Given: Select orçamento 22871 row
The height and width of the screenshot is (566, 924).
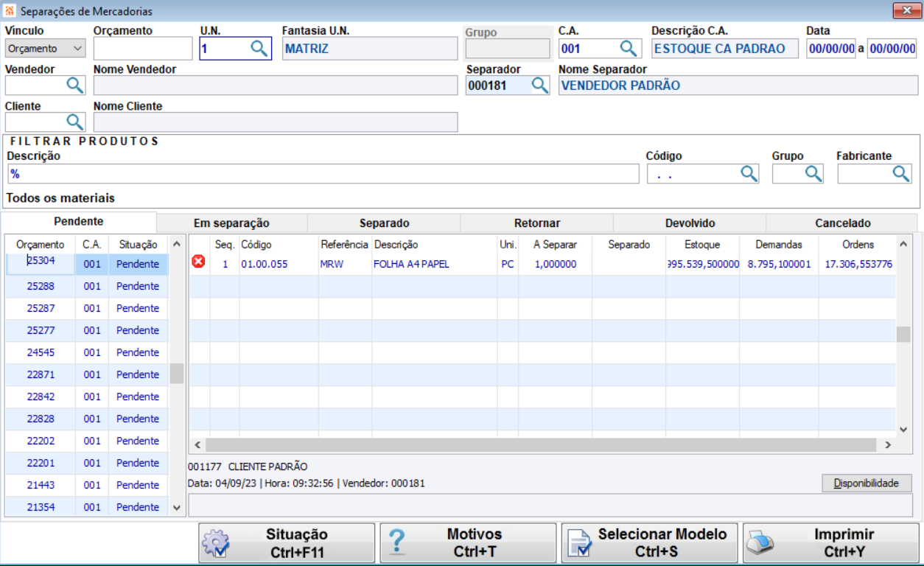Looking at the screenshot, I should click(x=87, y=374).
